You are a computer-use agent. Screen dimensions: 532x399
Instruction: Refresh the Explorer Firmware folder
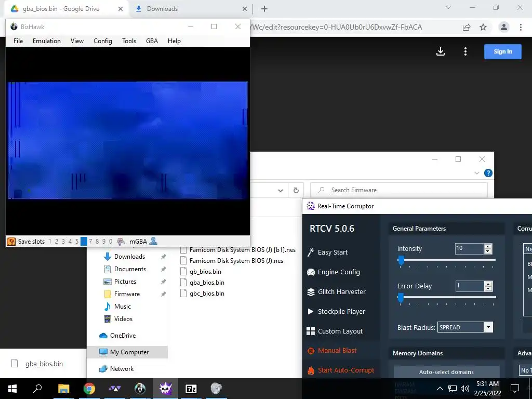(296, 190)
